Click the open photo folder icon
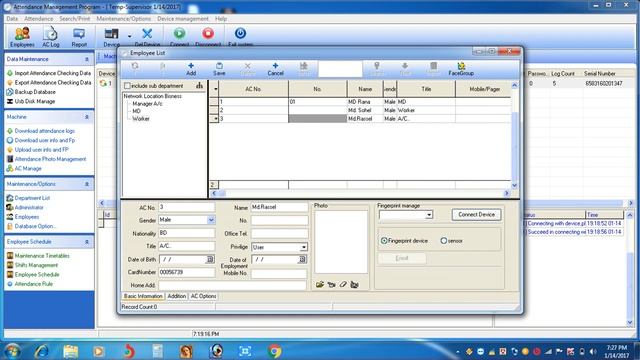 pos(320,284)
